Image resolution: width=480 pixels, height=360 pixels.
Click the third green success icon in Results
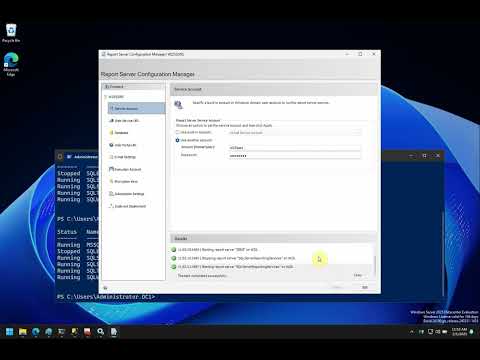point(173,267)
